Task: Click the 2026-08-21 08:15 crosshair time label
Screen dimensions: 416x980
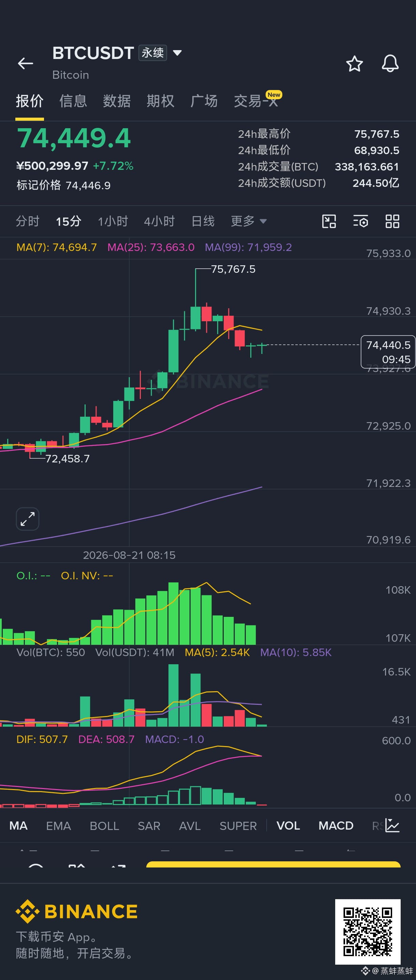Action: click(x=129, y=555)
